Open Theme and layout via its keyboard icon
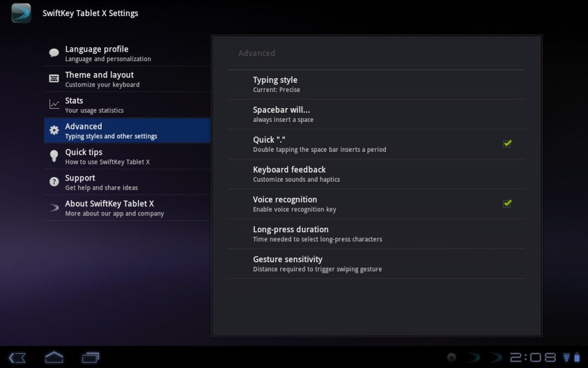 [54, 78]
